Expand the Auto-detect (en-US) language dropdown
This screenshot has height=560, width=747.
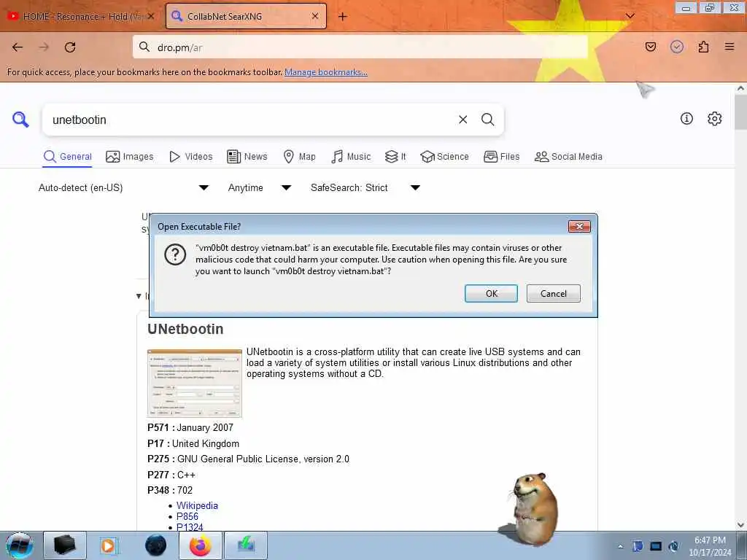[x=123, y=187]
